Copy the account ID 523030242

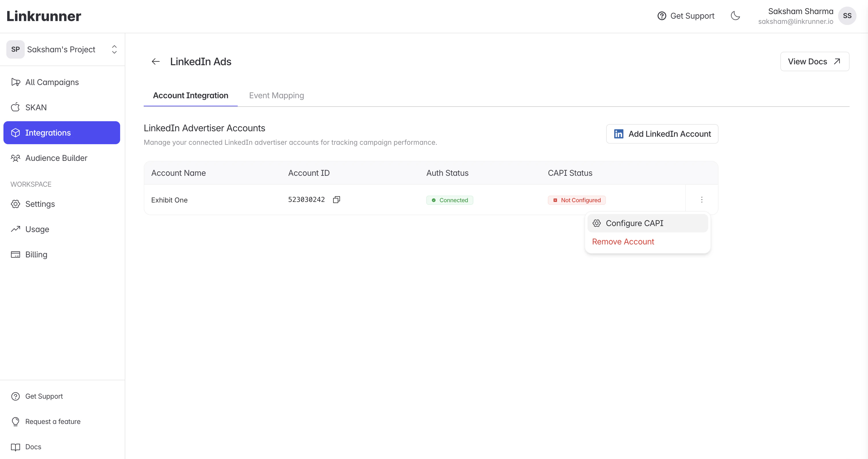(336, 200)
